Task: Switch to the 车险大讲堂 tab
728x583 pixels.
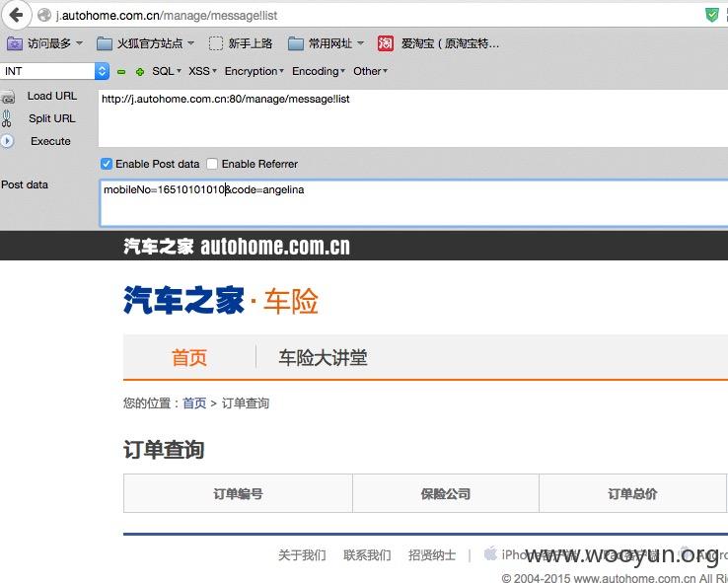Action: coord(323,358)
